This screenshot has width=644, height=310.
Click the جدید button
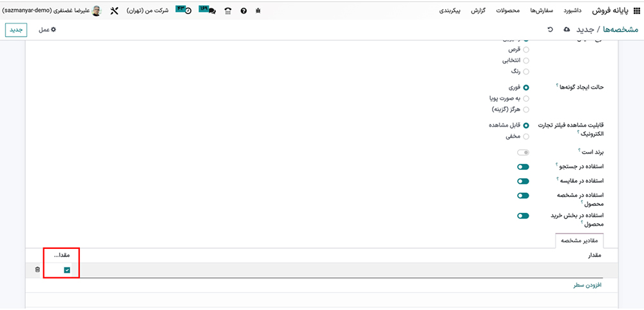(x=16, y=30)
